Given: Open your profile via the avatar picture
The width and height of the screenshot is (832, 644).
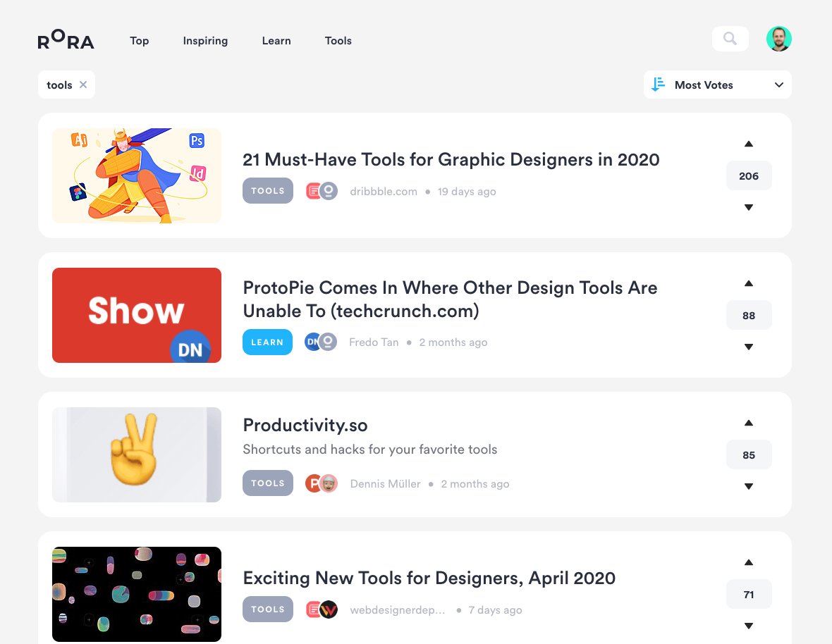Looking at the screenshot, I should pos(779,39).
